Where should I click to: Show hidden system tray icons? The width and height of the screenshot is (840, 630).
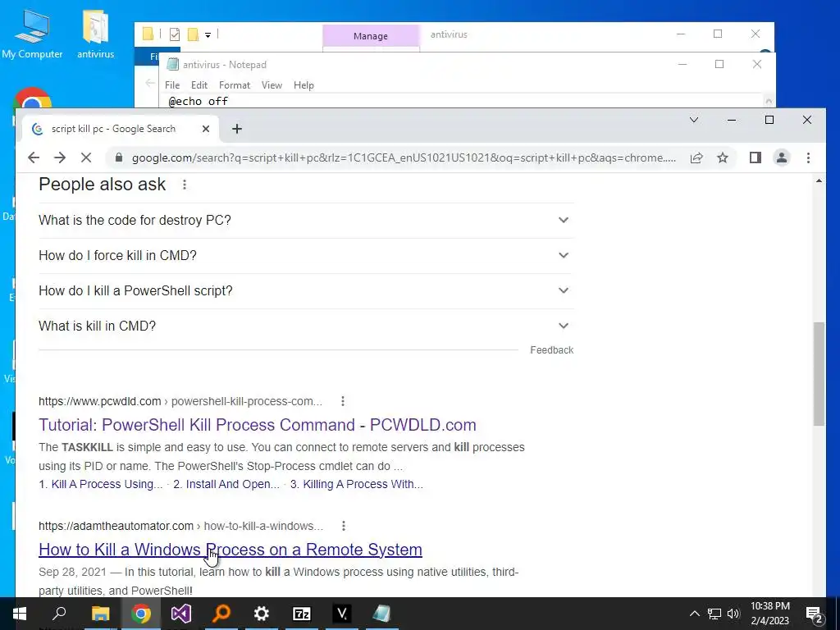[694, 614]
